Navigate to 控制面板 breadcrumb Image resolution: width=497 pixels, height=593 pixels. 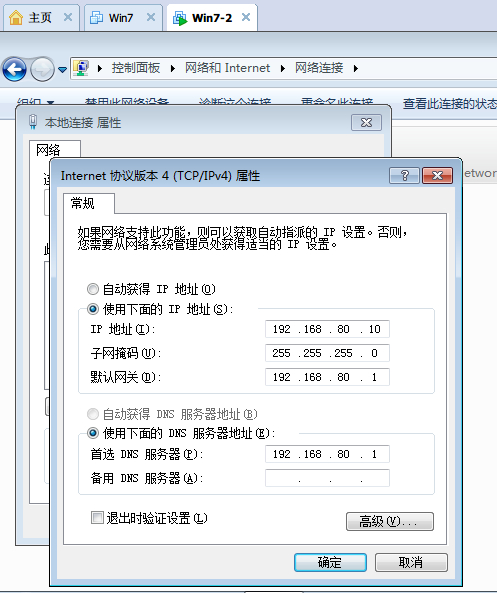(136, 68)
